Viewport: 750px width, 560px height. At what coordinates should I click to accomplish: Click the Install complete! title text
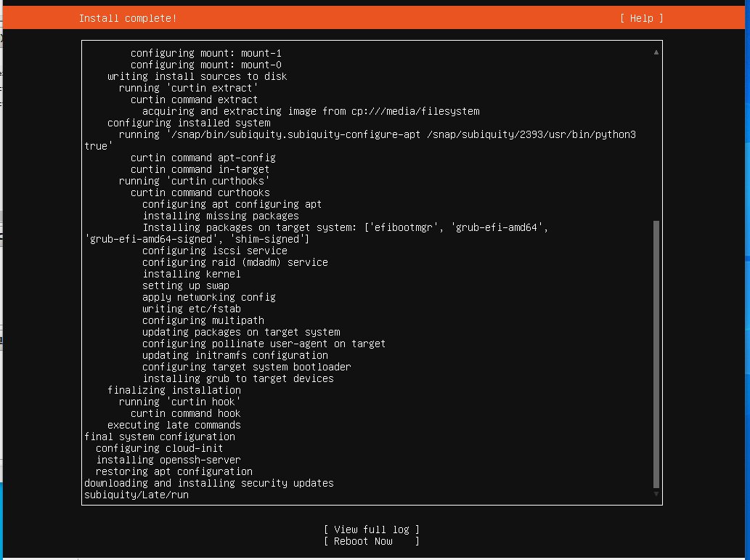128,17
